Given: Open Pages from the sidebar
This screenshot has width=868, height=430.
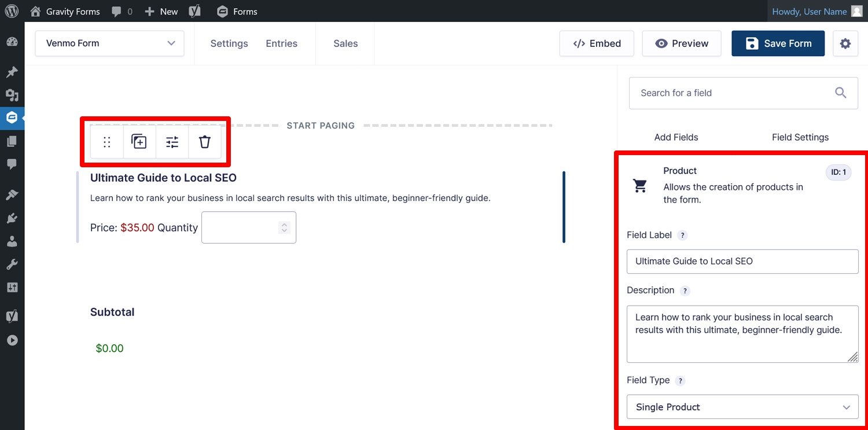Looking at the screenshot, I should [x=12, y=141].
